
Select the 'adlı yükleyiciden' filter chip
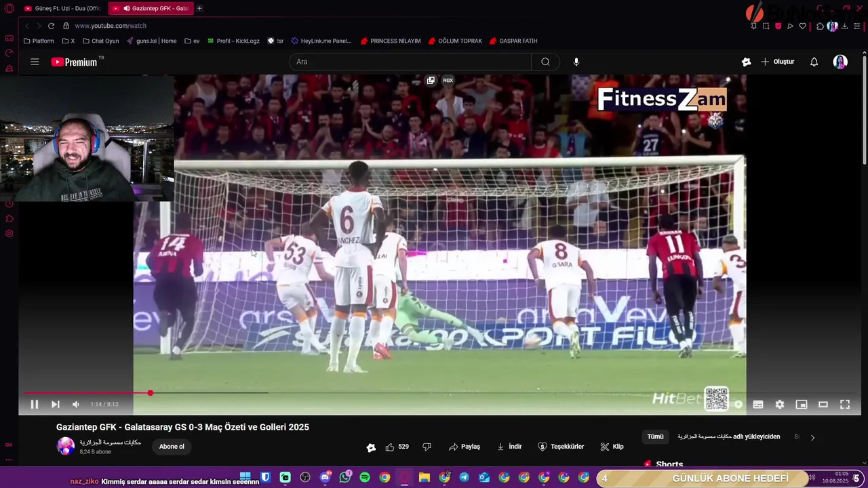[x=729, y=436]
